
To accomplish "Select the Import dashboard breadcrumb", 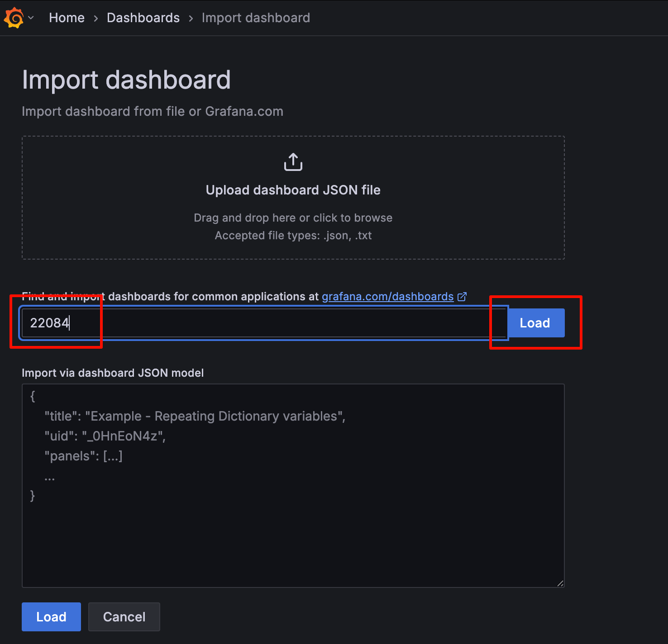I will [256, 18].
